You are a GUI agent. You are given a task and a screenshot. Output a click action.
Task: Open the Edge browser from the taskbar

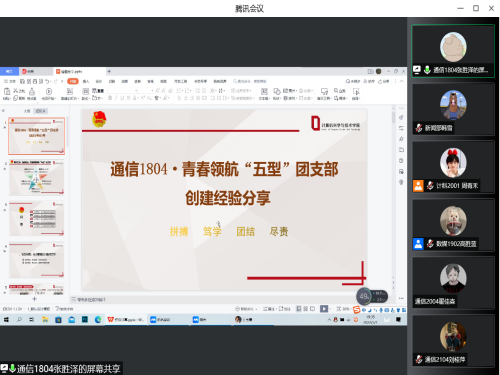click(98, 320)
